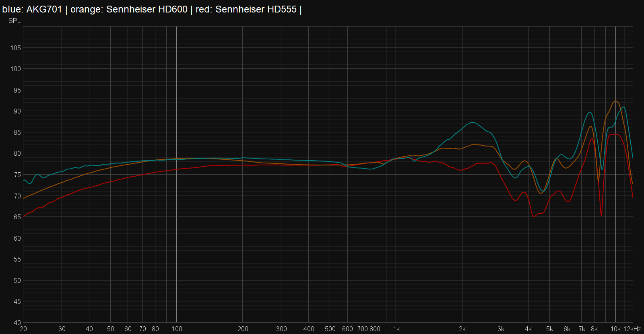Screen dimensions: 644x334
Task: Click the 70 Hz frequency axis label
Action: (142, 329)
